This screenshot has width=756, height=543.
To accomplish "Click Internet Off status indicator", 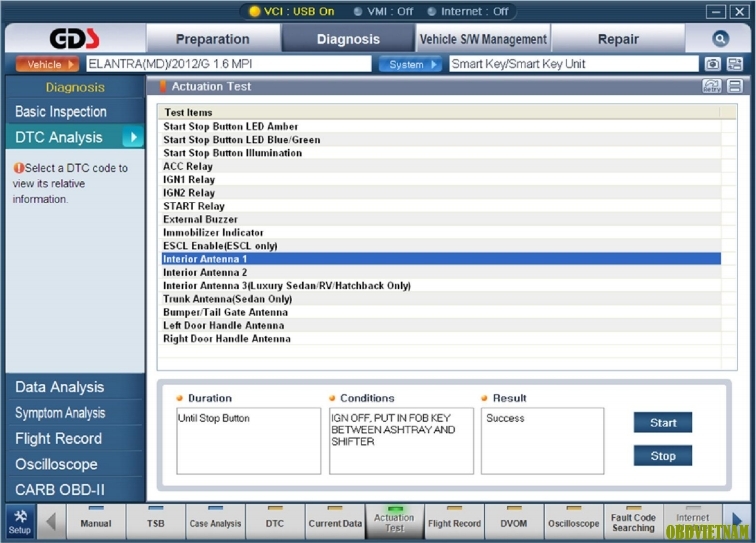I will [468, 11].
